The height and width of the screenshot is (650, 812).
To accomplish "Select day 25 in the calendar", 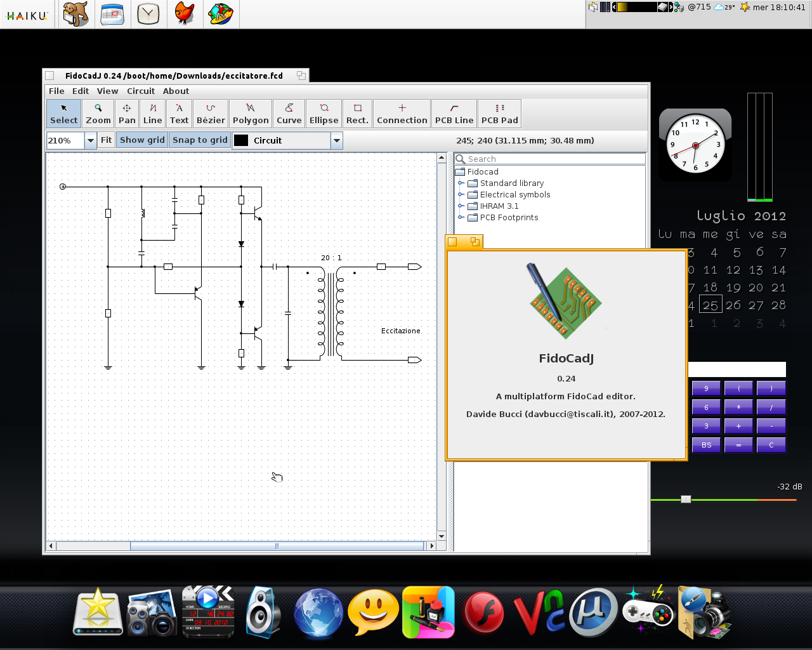I will click(710, 305).
